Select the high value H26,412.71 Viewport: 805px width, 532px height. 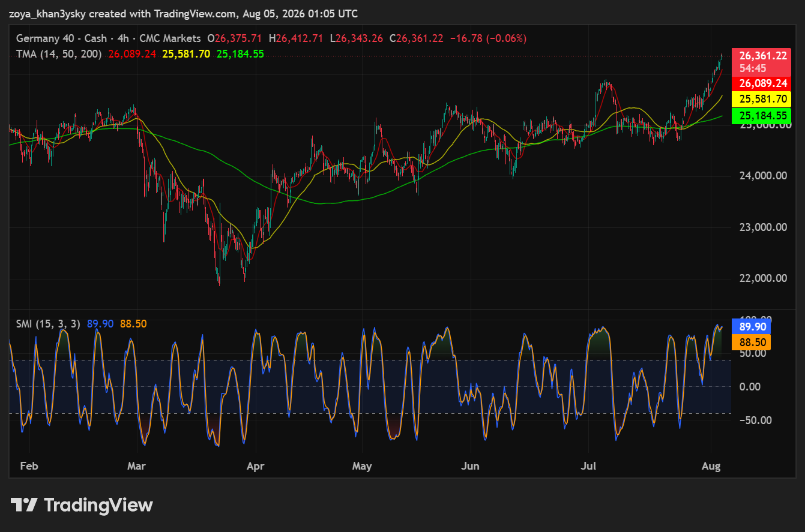297,38
